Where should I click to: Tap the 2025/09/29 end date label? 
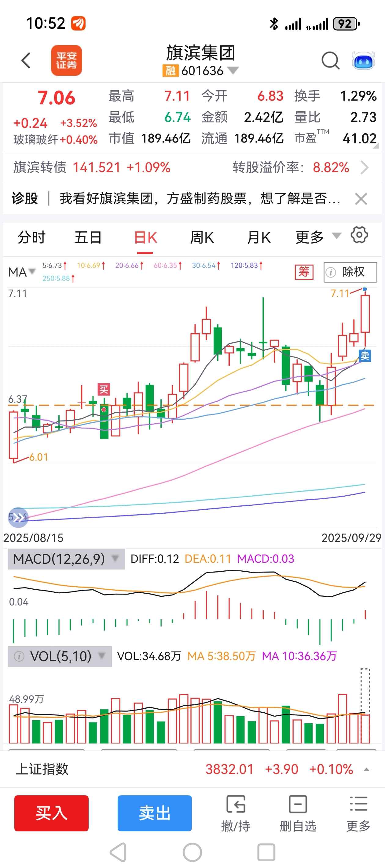click(x=351, y=538)
